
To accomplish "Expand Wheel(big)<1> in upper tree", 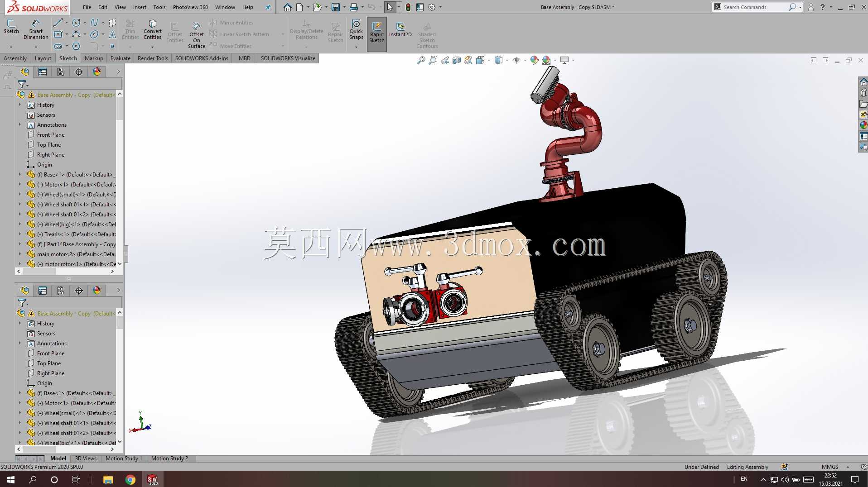I will point(19,224).
